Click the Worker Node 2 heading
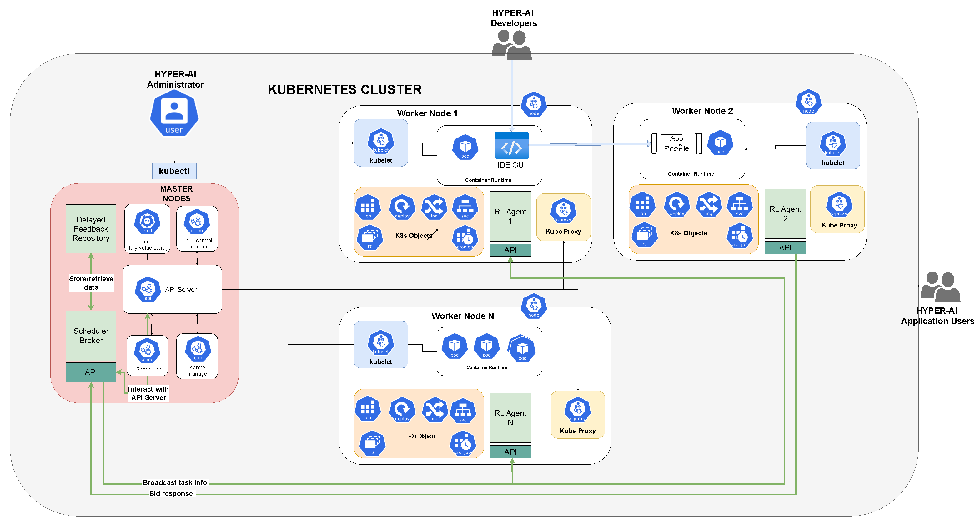980x525 pixels. click(x=702, y=111)
